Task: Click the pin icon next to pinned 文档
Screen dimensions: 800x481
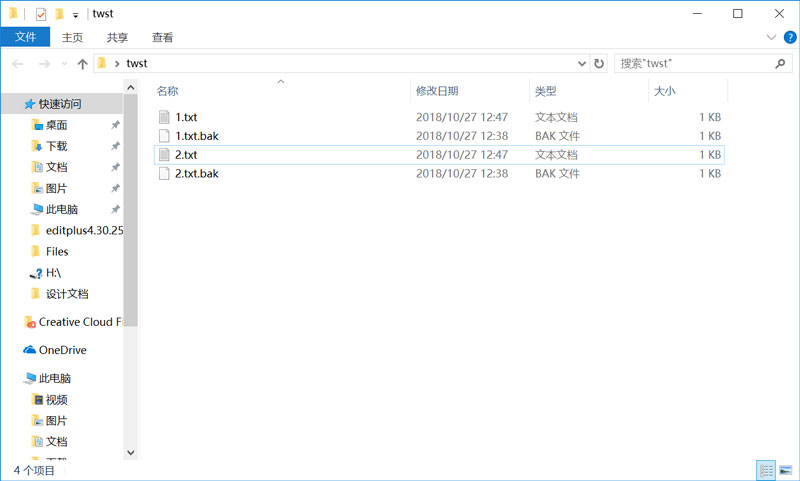Action: (x=115, y=167)
